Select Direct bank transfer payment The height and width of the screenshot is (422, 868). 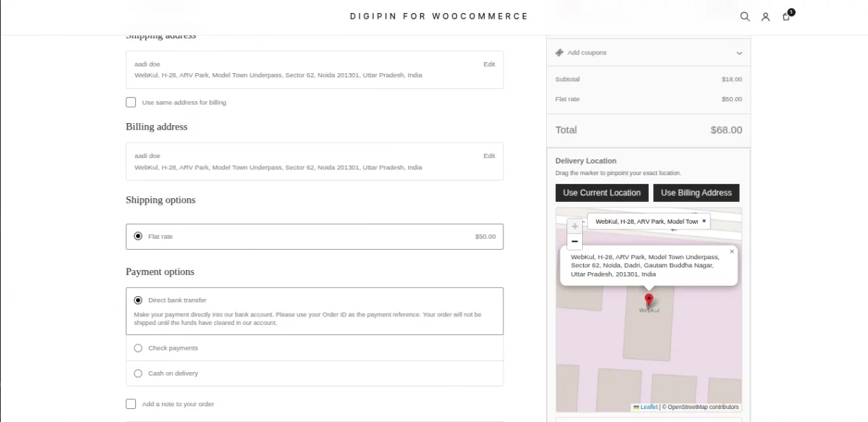coord(138,300)
